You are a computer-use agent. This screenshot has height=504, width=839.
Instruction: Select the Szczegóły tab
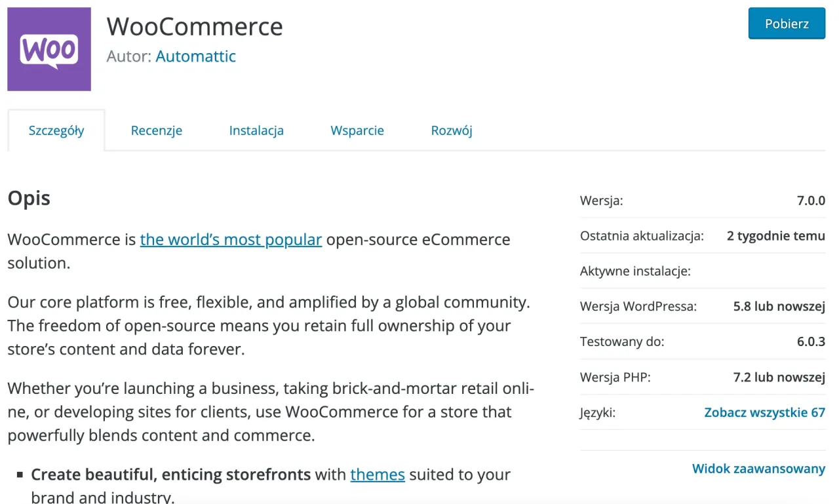click(x=56, y=130)
